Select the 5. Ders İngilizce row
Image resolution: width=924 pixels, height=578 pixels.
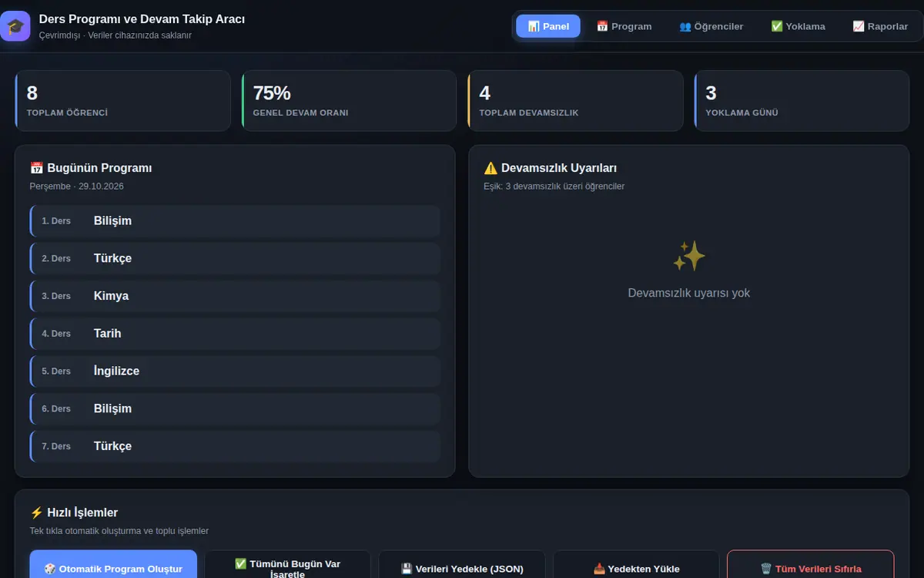click(235, 371)
